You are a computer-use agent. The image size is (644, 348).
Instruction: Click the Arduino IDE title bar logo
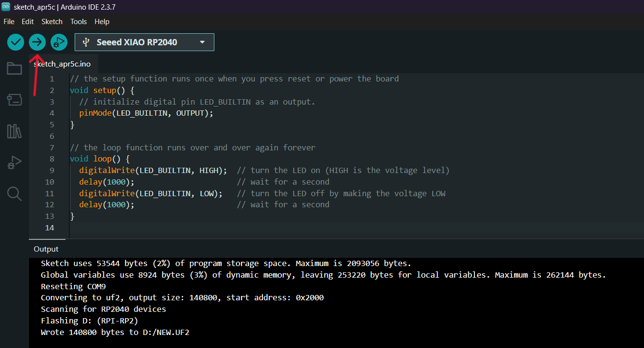[x=6, y=7]
